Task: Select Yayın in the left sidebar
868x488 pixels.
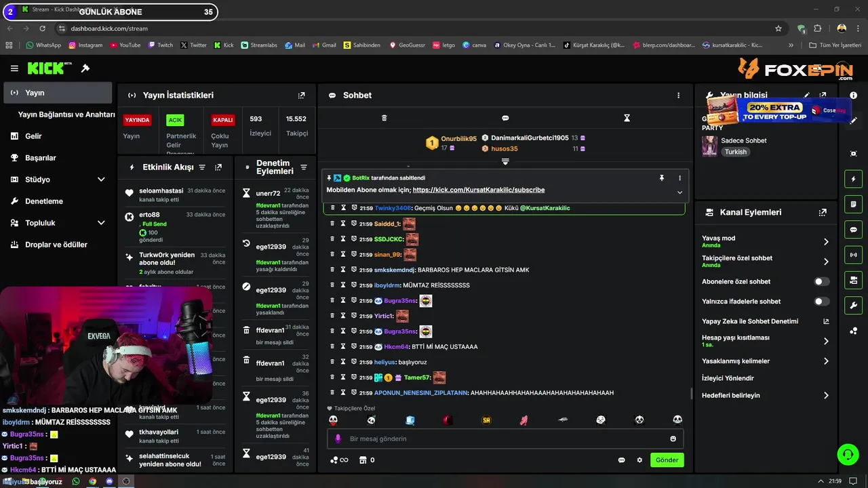Action: point(58,93)
